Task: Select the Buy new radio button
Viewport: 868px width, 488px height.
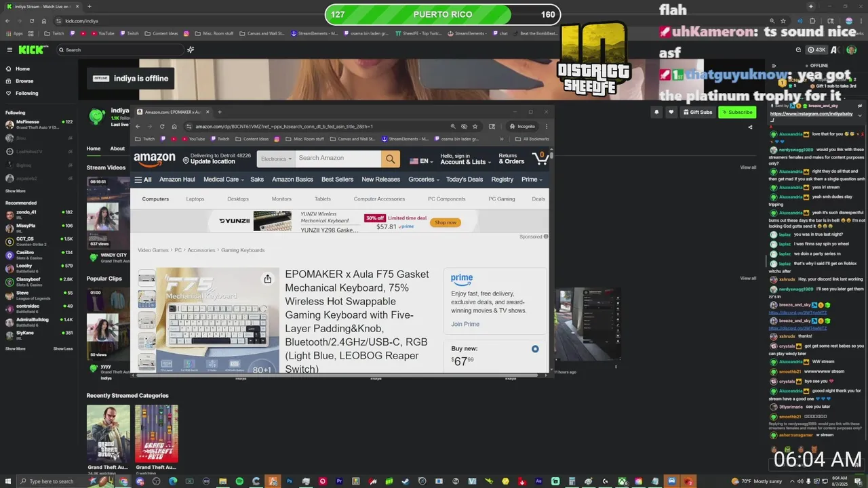Action: pyautogui.click(x=535, y=349)
